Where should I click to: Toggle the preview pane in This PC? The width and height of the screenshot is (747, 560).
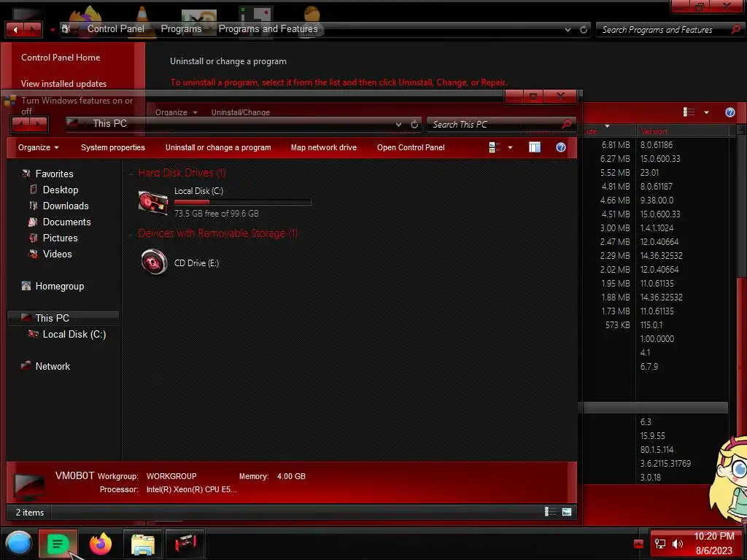click(535, 147)
